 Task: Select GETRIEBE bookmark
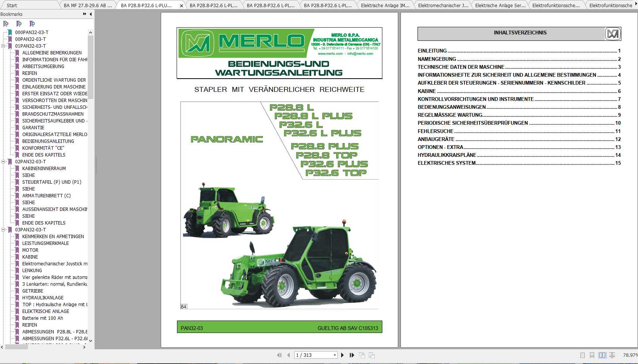(x=33, y=291)
